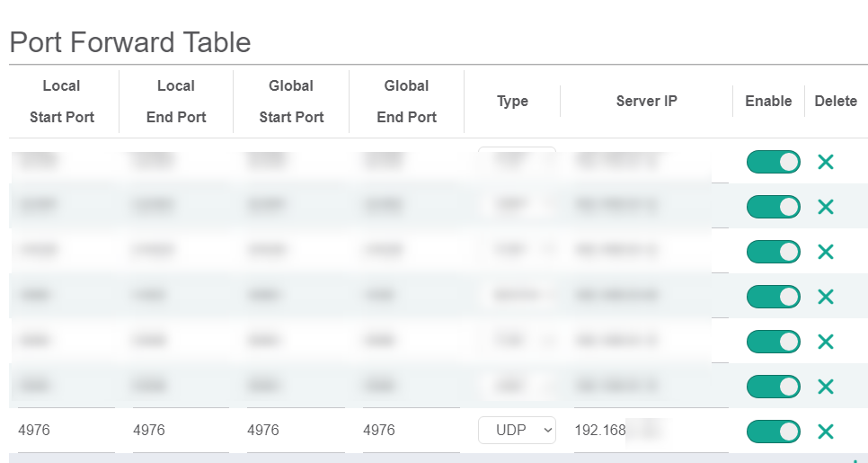
Task: Open the UDP type dropdown
Action: tap(517, 431)
